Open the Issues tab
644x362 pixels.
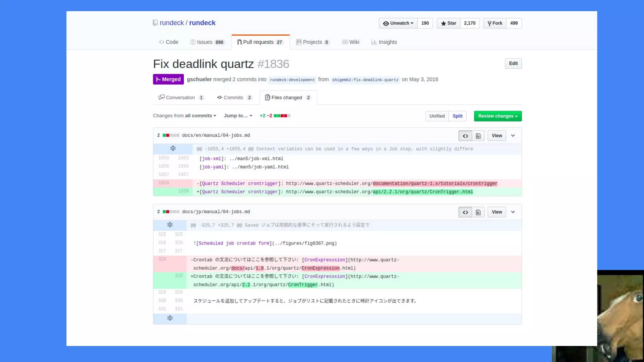[207, 42]
